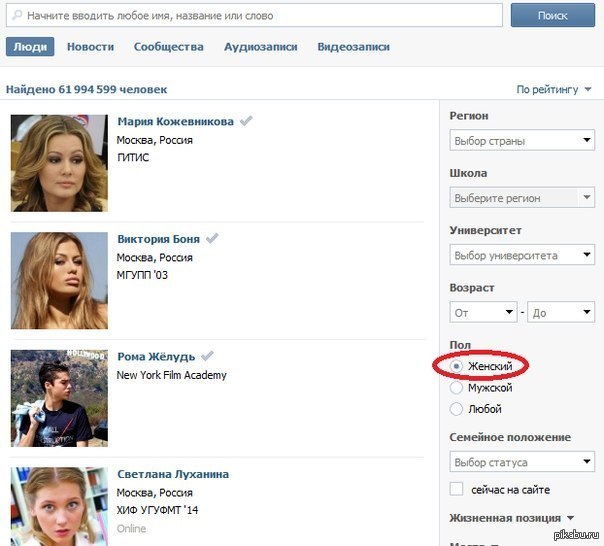Expand the Жизненная позиция section
Viewport: 604px width, 546px height.
(x=512, y=518)
